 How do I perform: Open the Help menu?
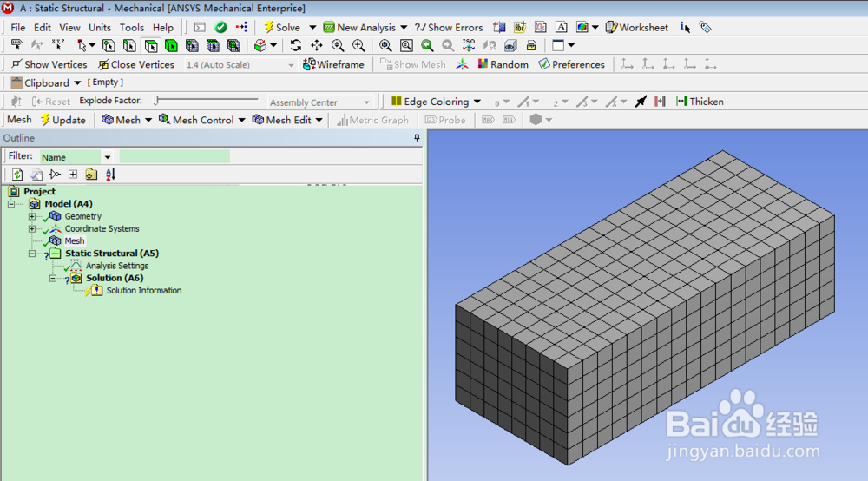[163, 28]
